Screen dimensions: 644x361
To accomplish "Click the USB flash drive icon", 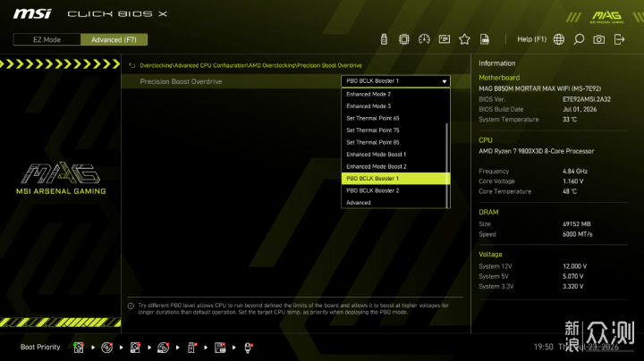I will [x=384, y=39].
